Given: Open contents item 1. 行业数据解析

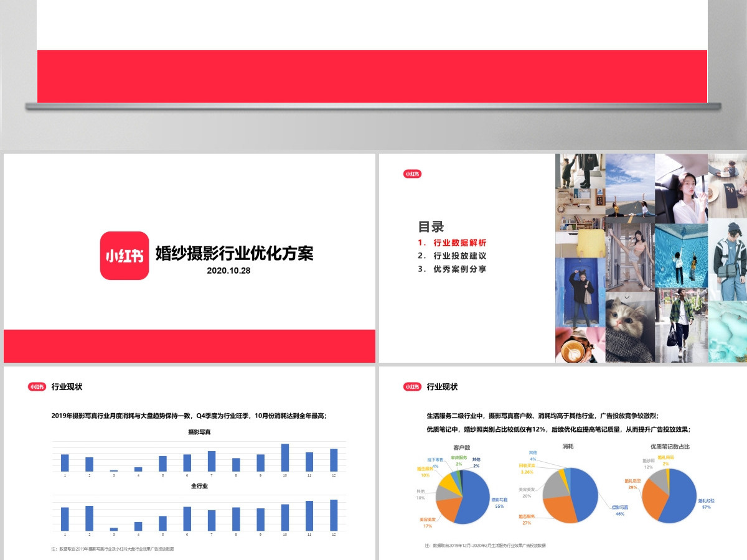Looking at the screenshot, I should (x=452, y=243).
